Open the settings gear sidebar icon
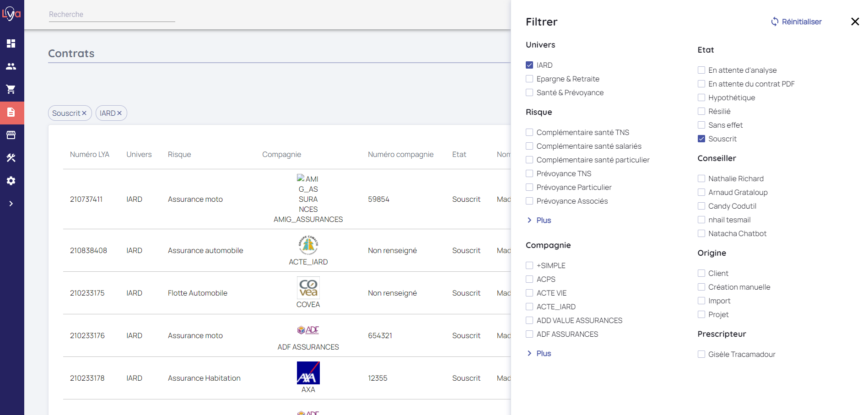The width and height of the screenshot is (868, 415). pyautogui.click(x=11, y=181)
